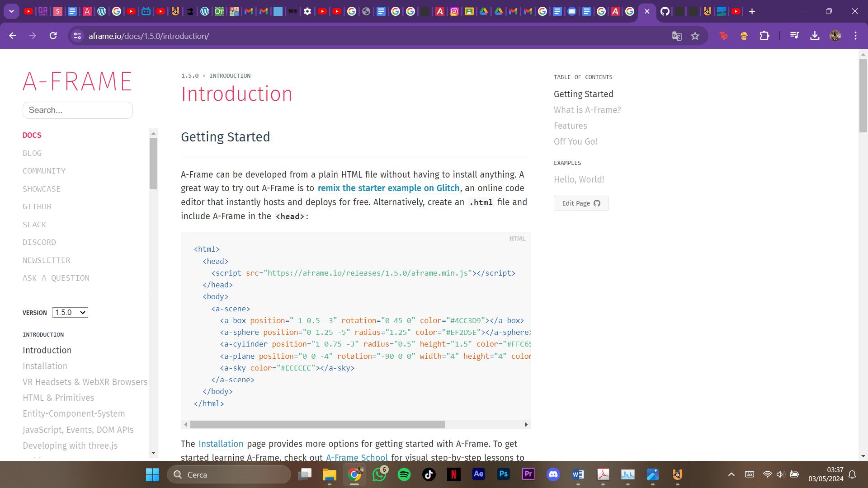Viewport: 868px width, 488px height.
Task: Open Chrome three-dot menu
Action: [x=855, y=36]
